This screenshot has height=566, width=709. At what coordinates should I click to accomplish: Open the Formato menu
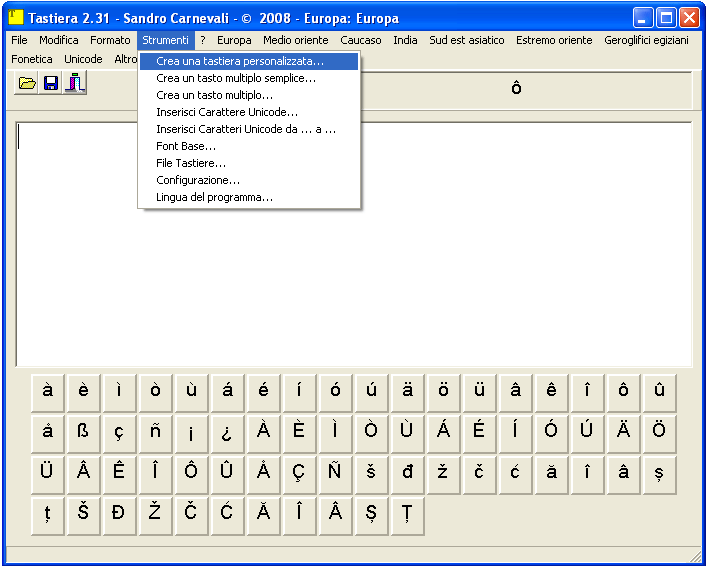pos(110,40)
